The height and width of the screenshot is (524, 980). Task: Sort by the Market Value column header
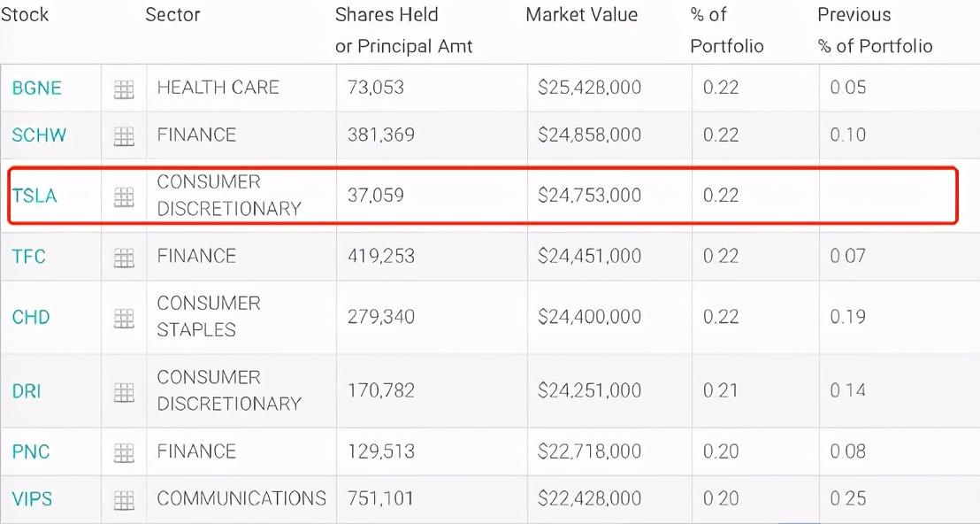(581, 15)
